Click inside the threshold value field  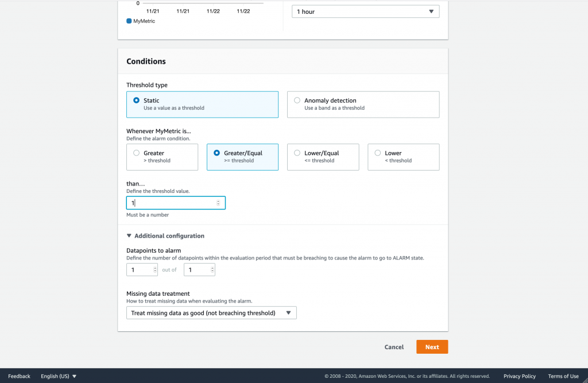click(172, 202)
